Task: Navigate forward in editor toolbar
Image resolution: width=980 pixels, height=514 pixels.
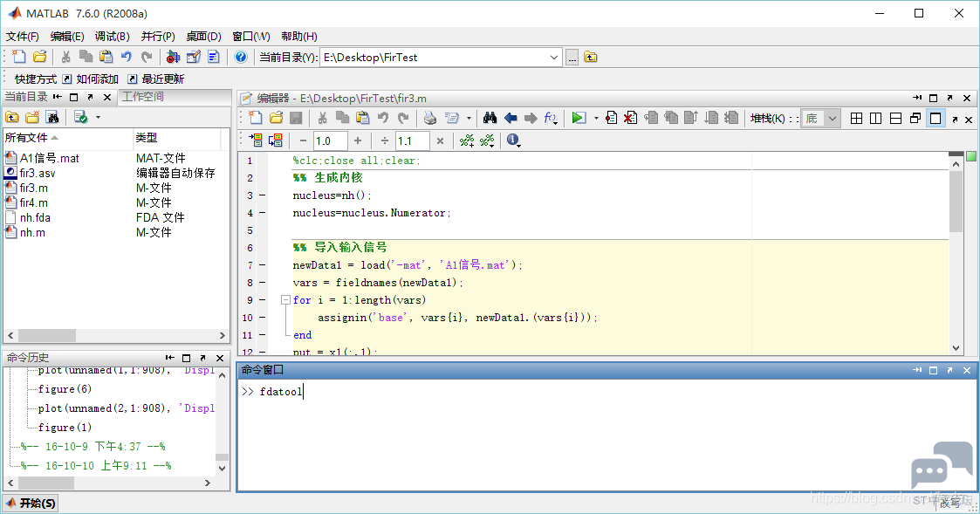Action: [x=531, y=118]
